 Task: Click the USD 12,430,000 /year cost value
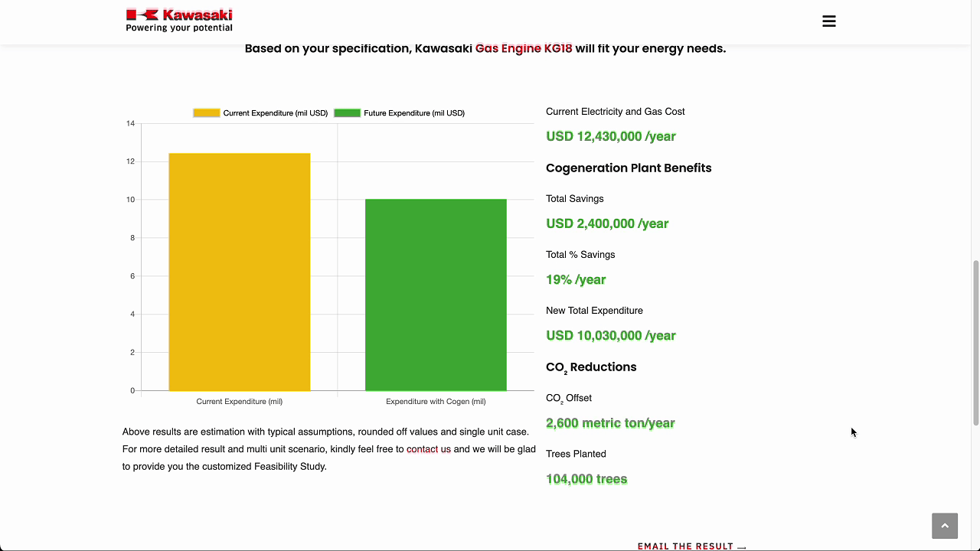click(x=610, y=136)
